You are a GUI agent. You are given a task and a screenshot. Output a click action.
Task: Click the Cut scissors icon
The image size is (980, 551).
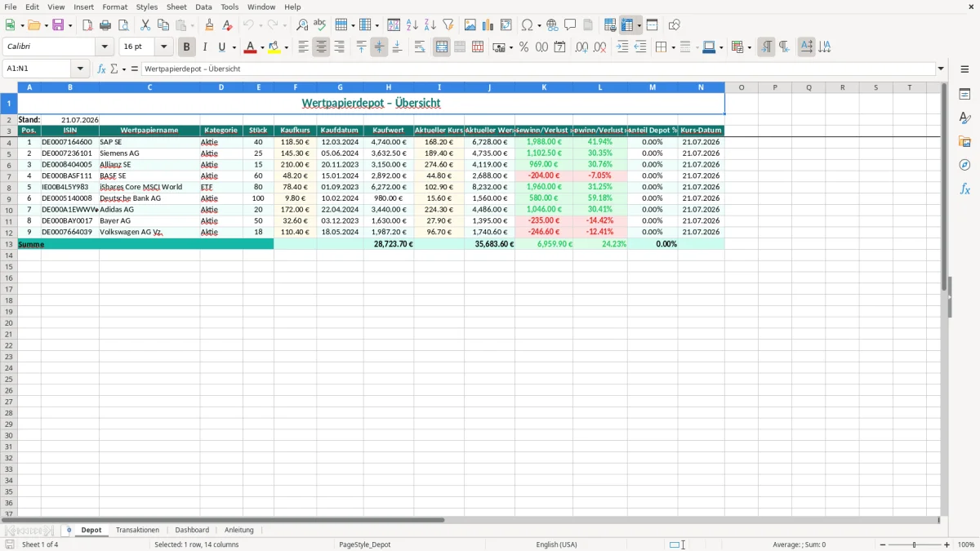click(145, 25)
